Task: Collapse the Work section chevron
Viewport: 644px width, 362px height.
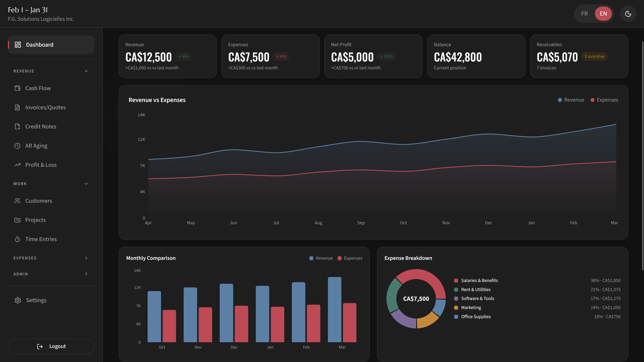Action: pyautogui.click(x=86, y=184)
